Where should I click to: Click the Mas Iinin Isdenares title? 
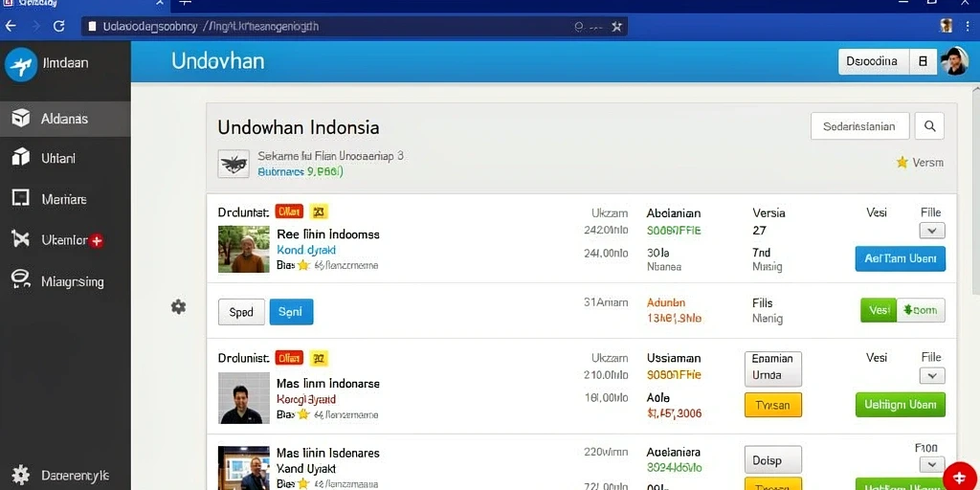point(328,453)
